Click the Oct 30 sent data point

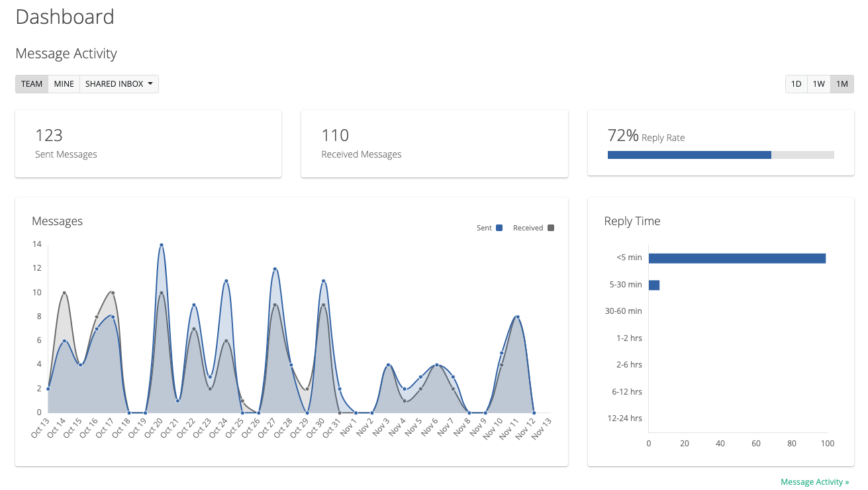[x=324, y=281]
